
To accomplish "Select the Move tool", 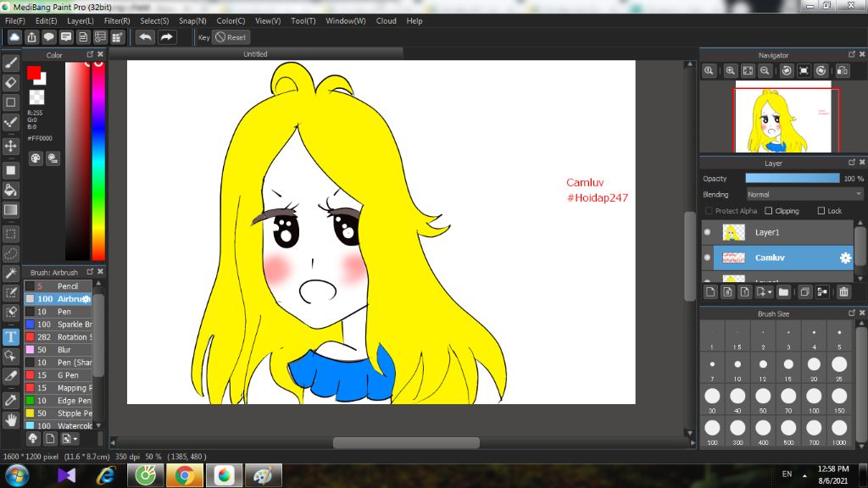I will tap(10, 146).
